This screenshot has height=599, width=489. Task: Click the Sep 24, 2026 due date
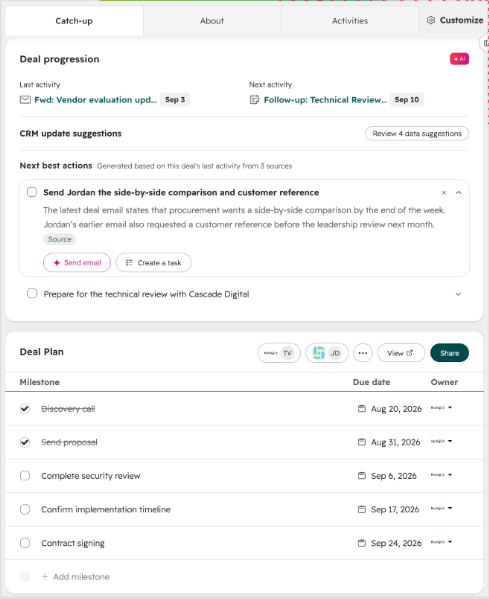pyautogui.click(x=396, y=543)
